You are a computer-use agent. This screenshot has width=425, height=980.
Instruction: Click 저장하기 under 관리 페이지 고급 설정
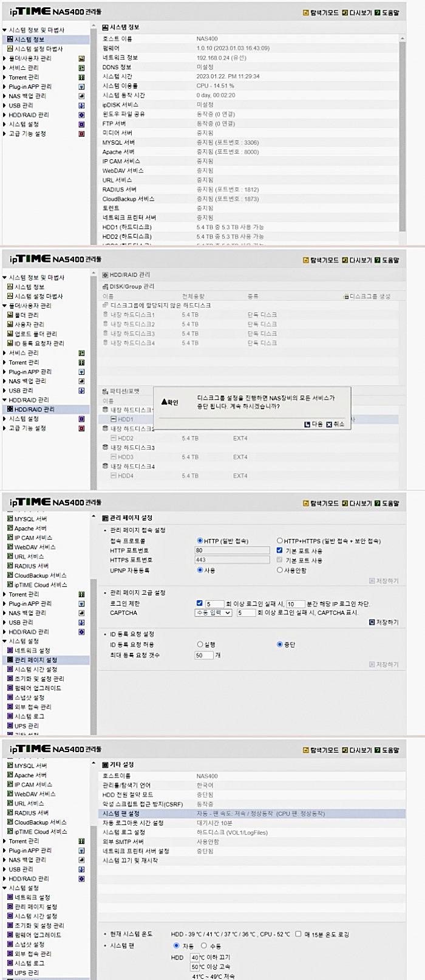384,622
